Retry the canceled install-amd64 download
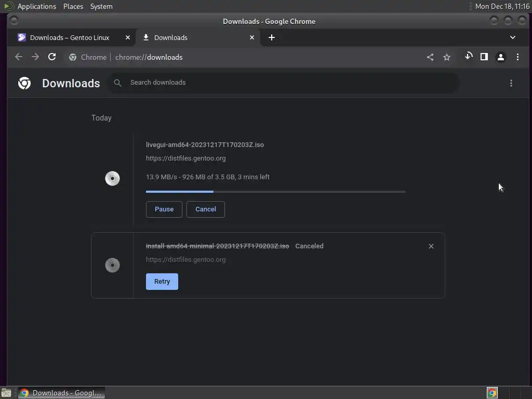Viewport: 532px width, 399px height. pos(162,282)
